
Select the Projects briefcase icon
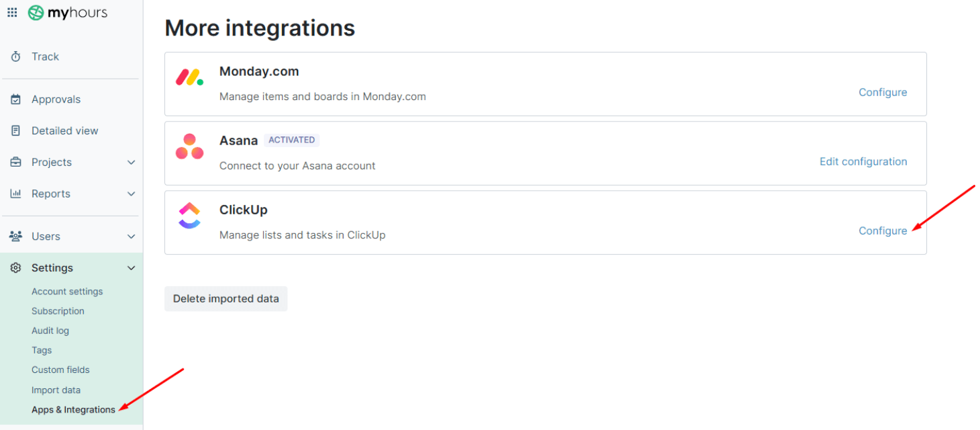click(x=15, y=162)
